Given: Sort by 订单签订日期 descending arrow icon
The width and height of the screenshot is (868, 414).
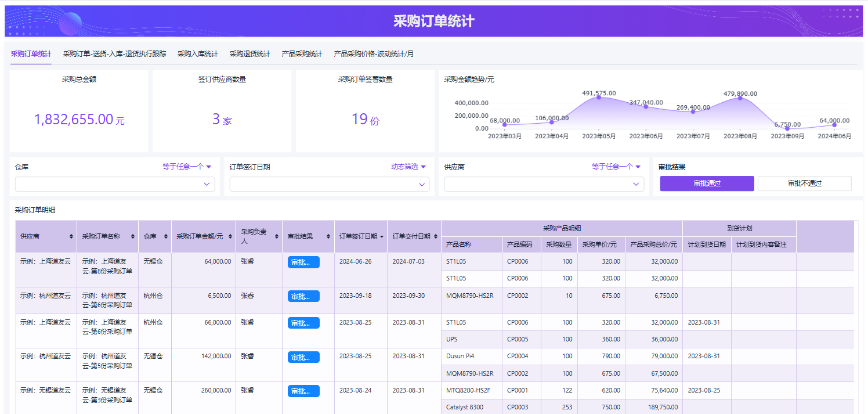Looking at the screenshot, I should coord(381,236).
